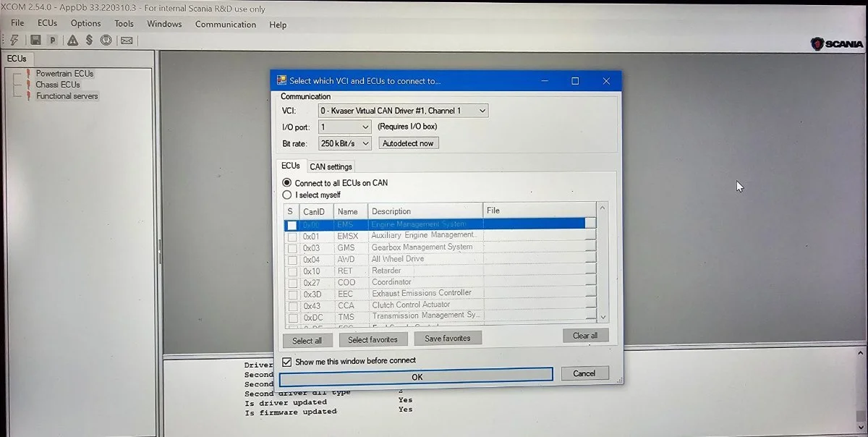Click the red icon beside Powertrain ECUs

28,74
